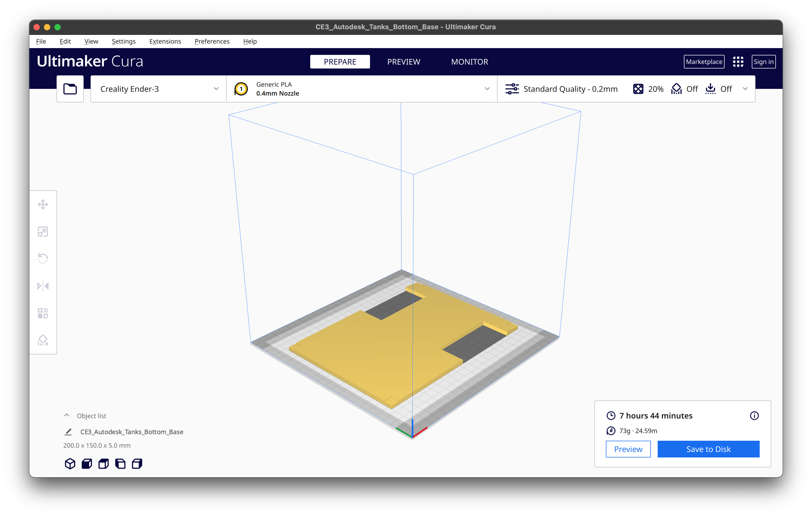This screenshot has width=812, height=516.
Task: Open the Extensions menu
Action: click(165, 42)
